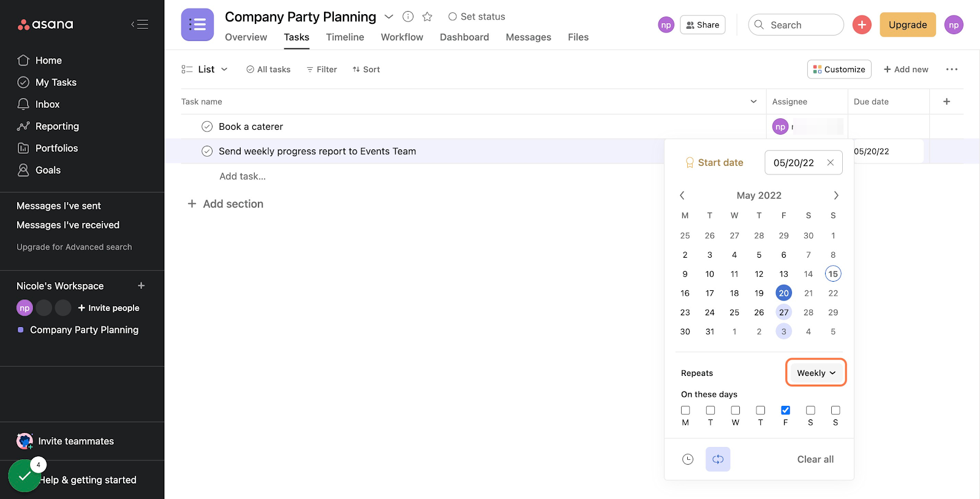The height and width of the screenshot is (499, 980).
Task: Open Company Party Planning in sidebar
Action: click(78, 330)
